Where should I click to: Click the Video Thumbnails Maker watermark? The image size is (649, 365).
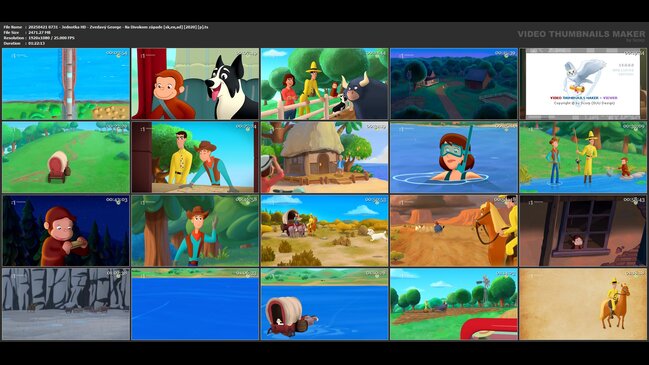pyautogui.click(x=581, y=34)
